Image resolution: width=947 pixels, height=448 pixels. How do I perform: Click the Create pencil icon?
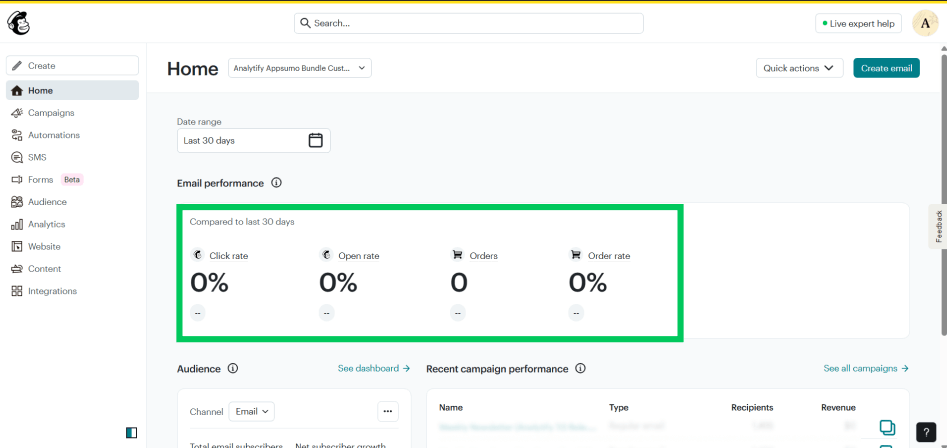[x=17, y=66]
